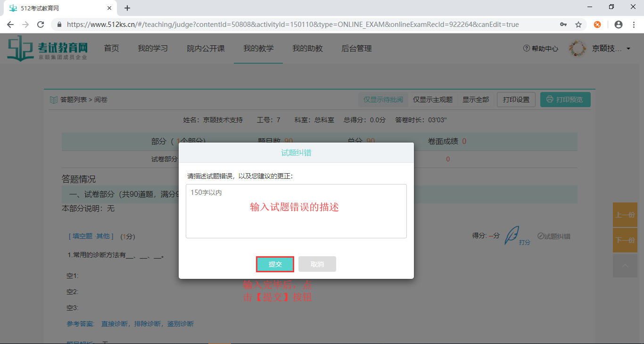The image size is (644, 344).
Task: Toggle the 仅显示主观题 filter
Action: 433,100
